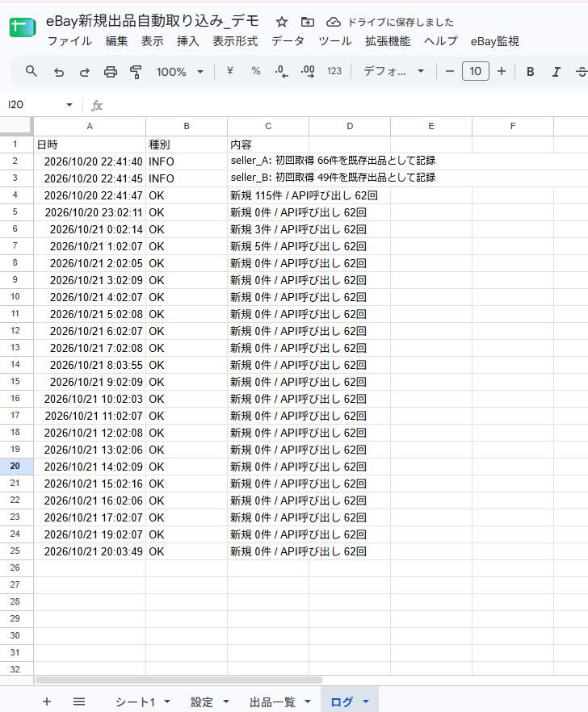Increase decimal places
588x712 pixels.
coord(308,71)
